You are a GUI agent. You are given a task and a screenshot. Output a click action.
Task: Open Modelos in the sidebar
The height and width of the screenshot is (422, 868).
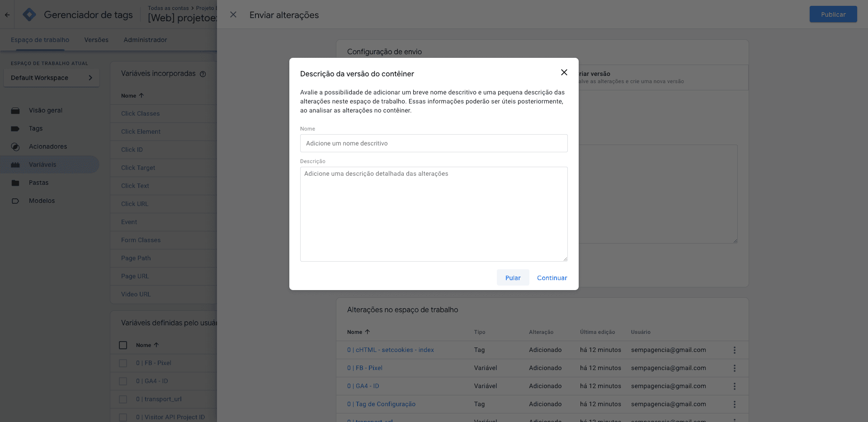[42, 201]
